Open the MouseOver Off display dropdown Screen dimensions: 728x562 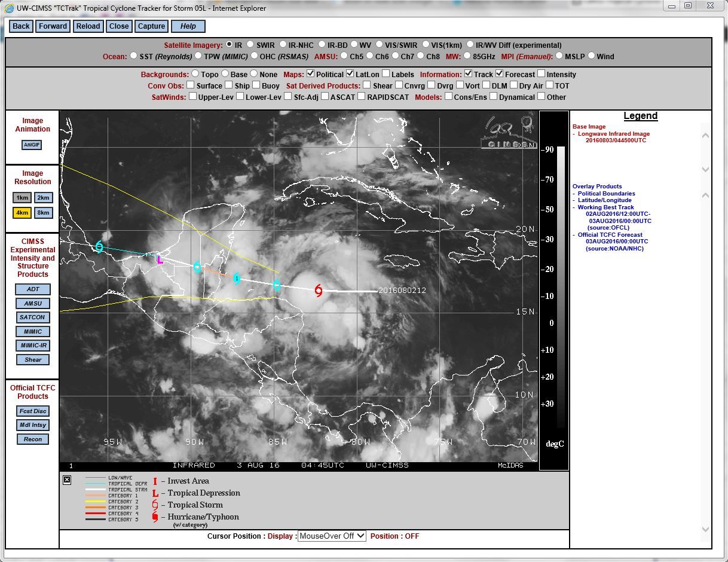click(332, 536)
